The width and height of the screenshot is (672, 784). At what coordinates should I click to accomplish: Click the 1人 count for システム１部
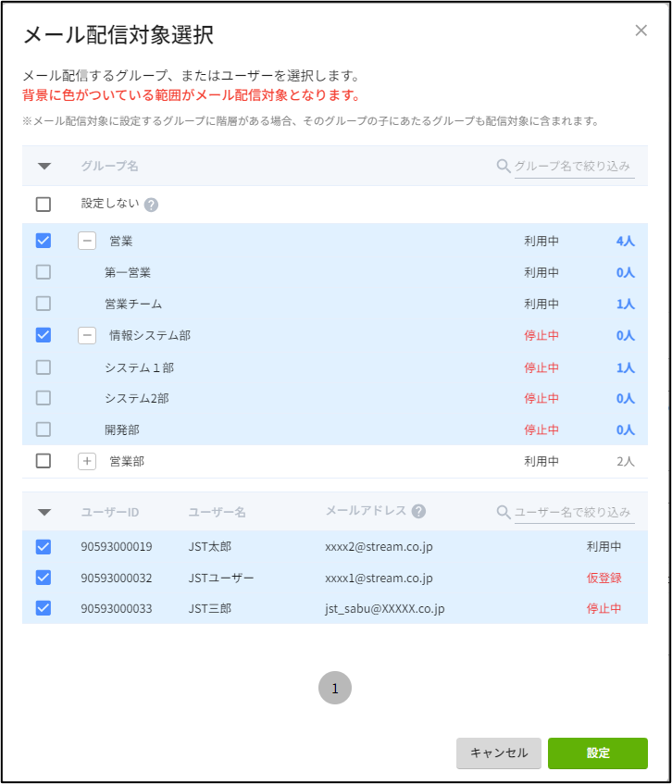[x=626, y=368]
